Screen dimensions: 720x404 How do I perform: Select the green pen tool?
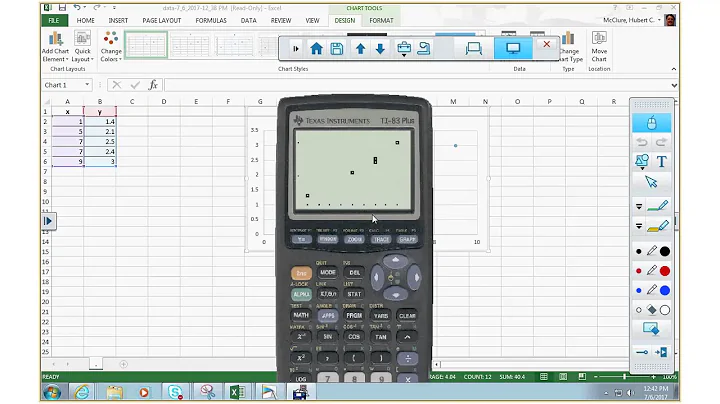pyautogui.click(x=658, y=206)
